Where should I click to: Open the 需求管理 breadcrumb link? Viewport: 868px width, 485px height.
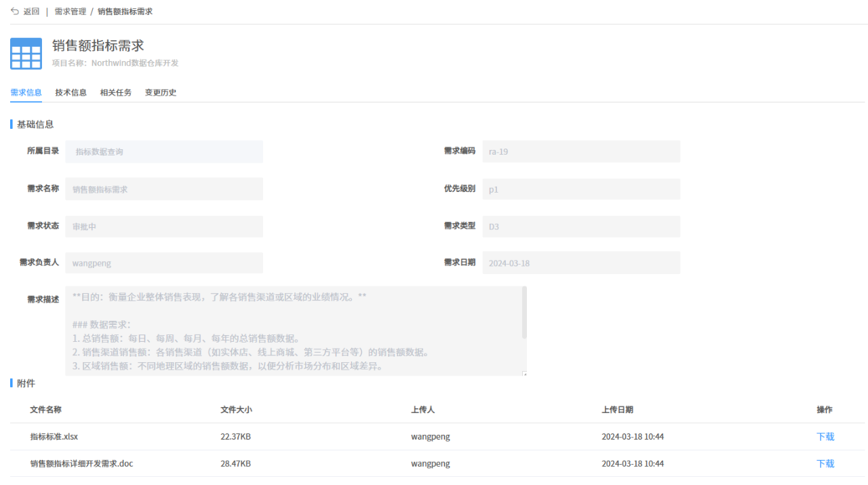pyautogui.click(x=71, y=12)
